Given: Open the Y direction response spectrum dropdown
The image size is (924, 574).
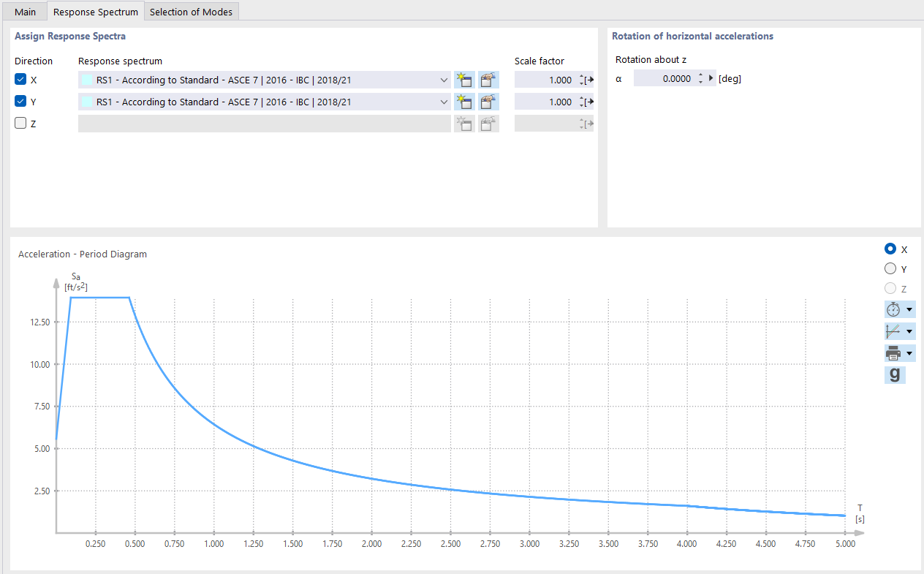Looking at the screenshot, I should pyautogui.click(x=444, y=101).
